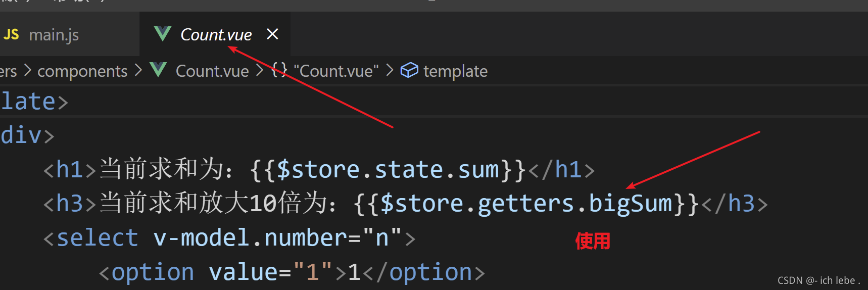Image resolution: width=868 pixels, height=290 pixels.
Task: Place cursor on $store.getters.bigSum expression
Action: pyautogui.click(x=526, y=204)
